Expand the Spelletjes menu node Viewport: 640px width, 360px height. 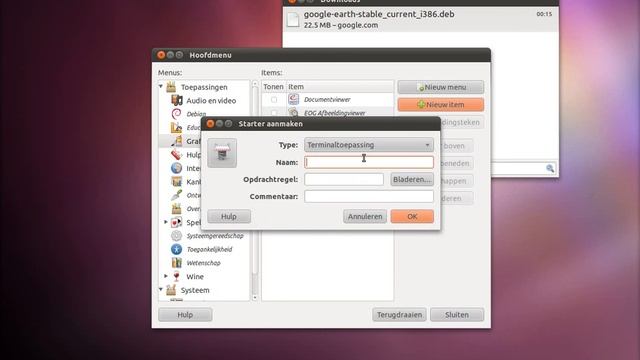pyautogui.click(x=166, y=222)
